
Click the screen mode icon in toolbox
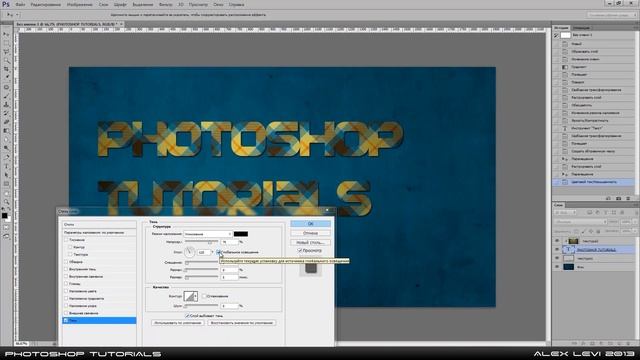6,236
